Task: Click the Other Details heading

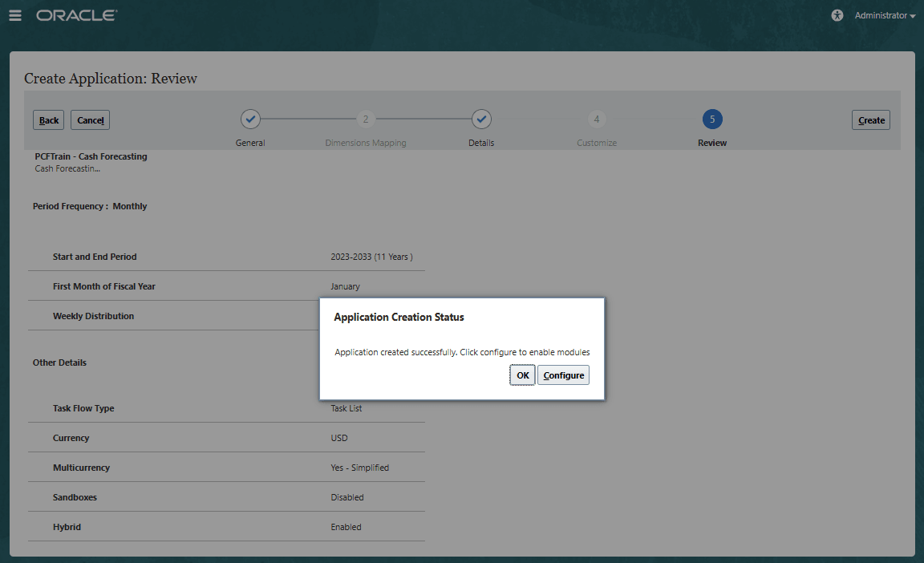Action: 59,363
